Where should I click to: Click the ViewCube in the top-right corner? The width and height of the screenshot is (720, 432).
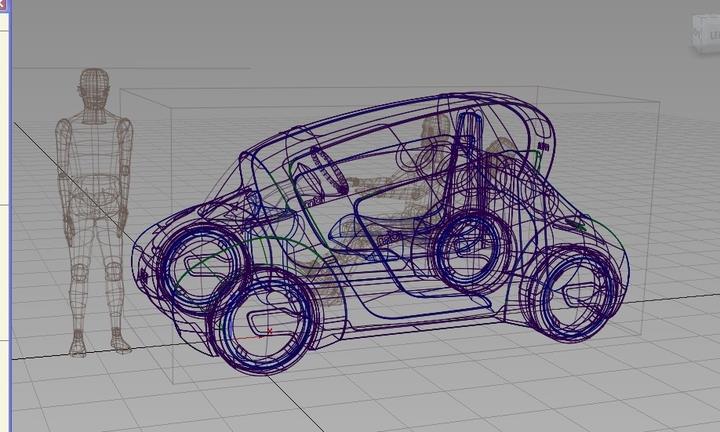(702, 32)
